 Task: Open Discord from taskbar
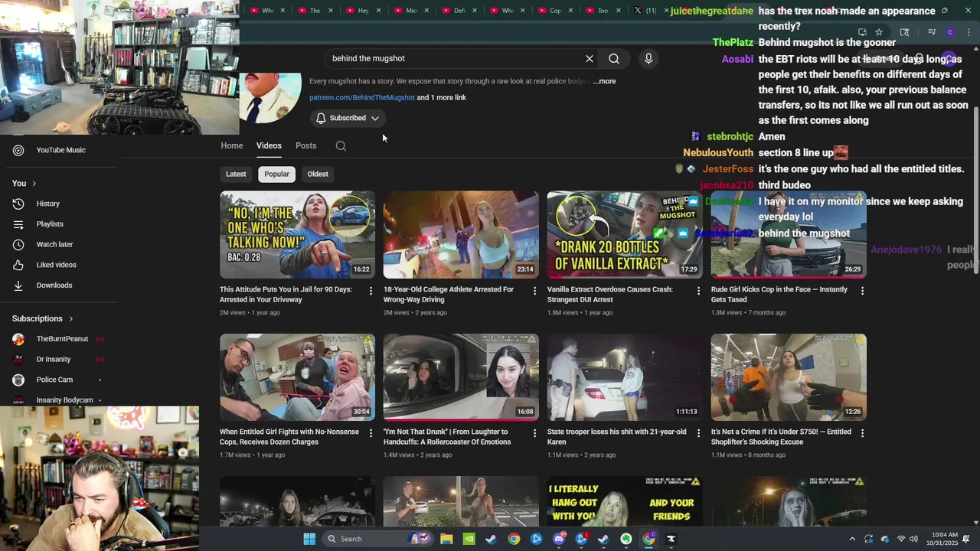coord(559,539)
